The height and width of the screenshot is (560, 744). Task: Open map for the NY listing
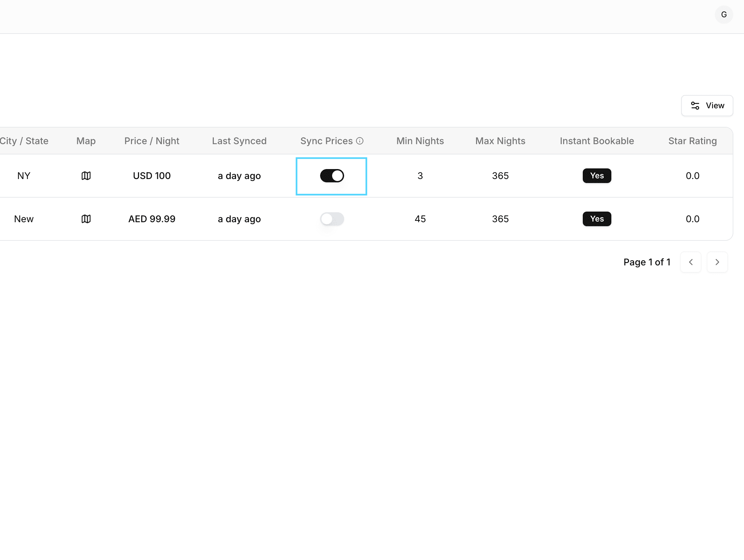[x=86, y=176]
